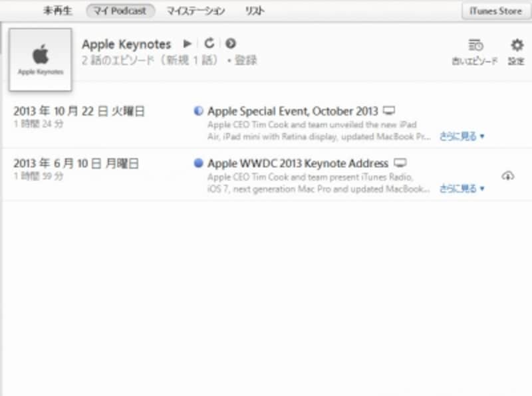Image resolution: width=532 pixels, height=396 pixels.
Task: Open the リスト tab
Action: [255, 11]
